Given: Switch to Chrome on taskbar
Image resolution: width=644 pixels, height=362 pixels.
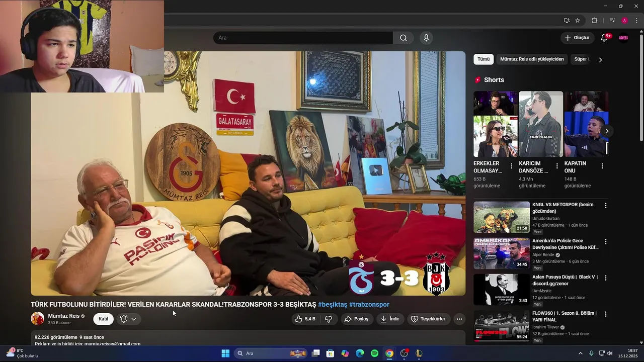Looking at the screenshot, I should pos(389,353).
